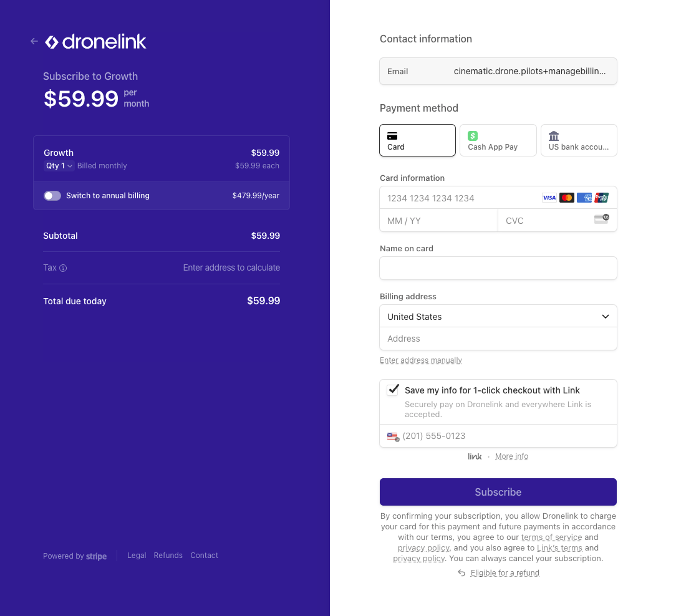Screen dimensions: 681x616
Task: Open the terms of service link
Action: [551, 537]
